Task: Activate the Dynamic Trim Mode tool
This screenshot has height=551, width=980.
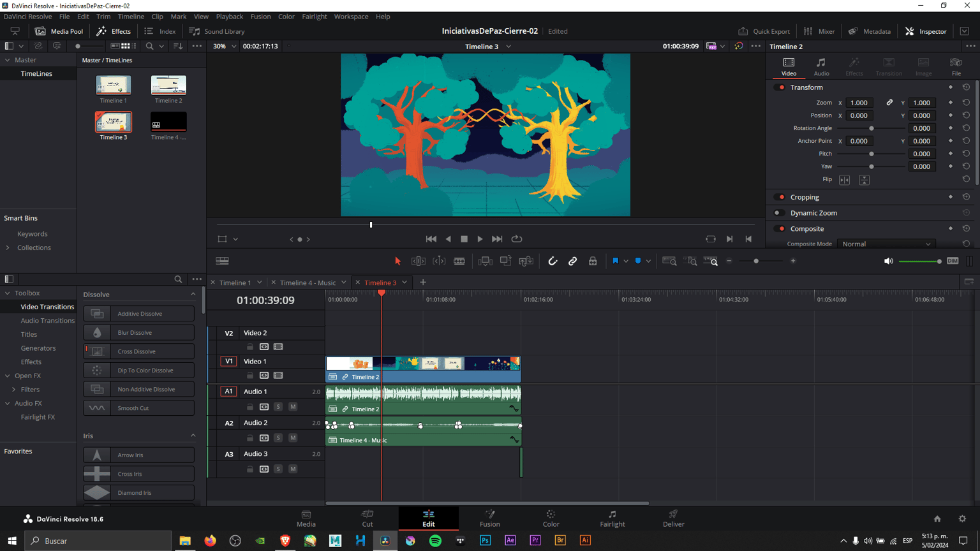Action: pos(439,261)
